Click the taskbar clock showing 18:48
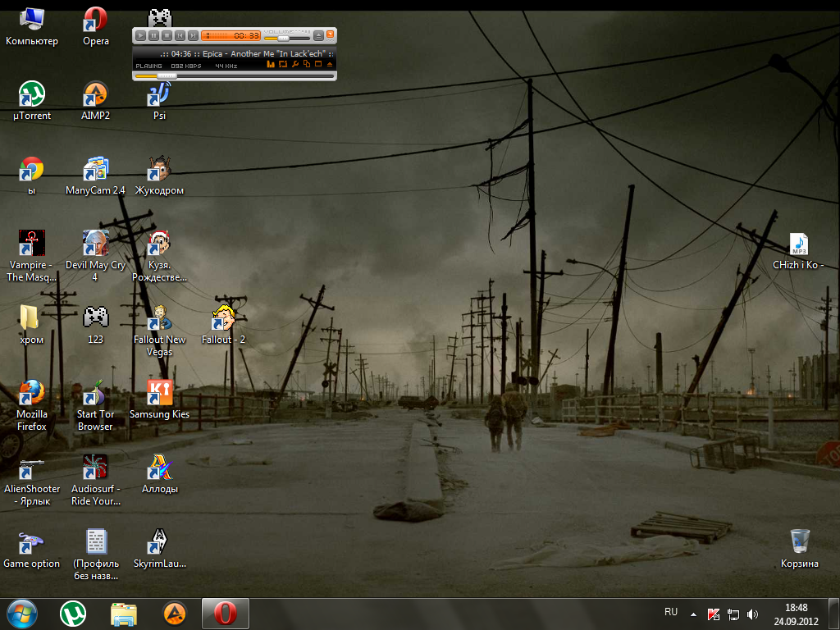This screenshot has width=840, height=630. (x=796, y=614)
